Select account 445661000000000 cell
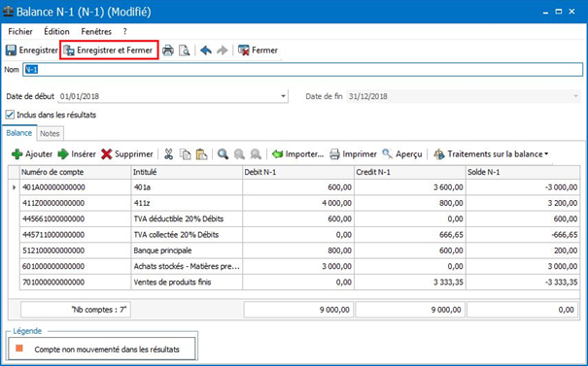 [75, 218]
